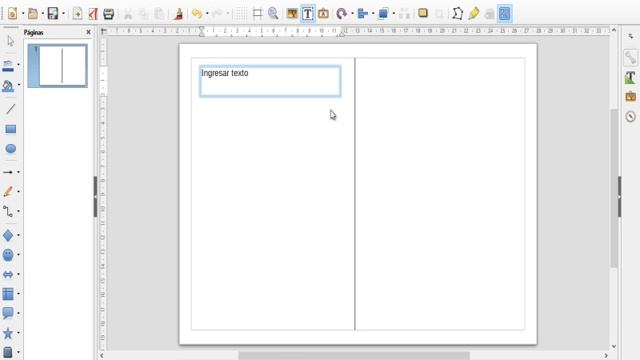Select the Lines and Arrows tool
Viewport: 640px width, 360px height.
8,172
